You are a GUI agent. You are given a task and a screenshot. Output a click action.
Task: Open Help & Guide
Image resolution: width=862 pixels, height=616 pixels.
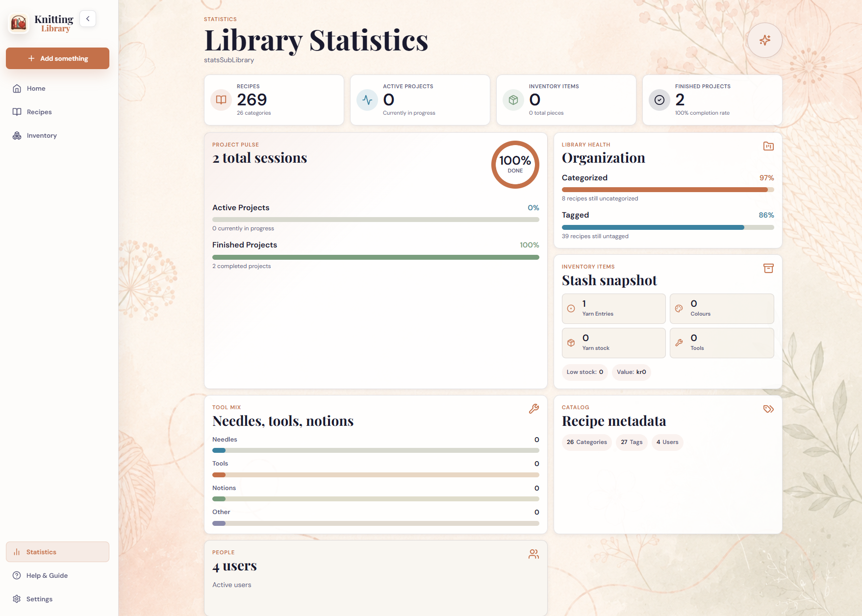tap(57, 575)
